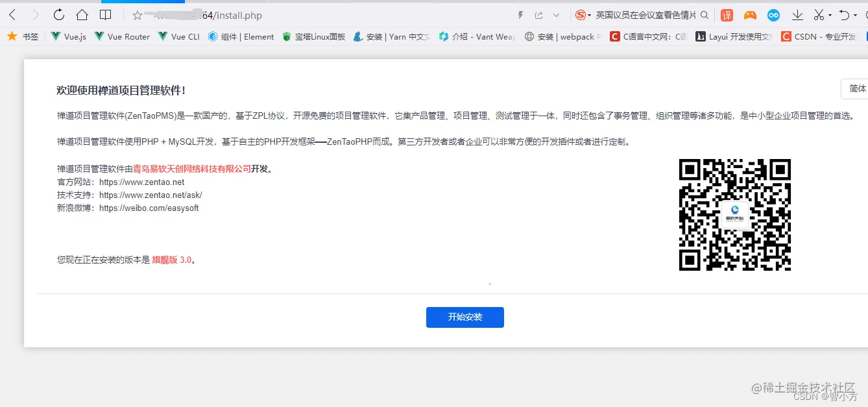Open the address bar dropdown chevron
This screenshot has height=407, width=868.
pyautogui.click(x=556, y=14)
